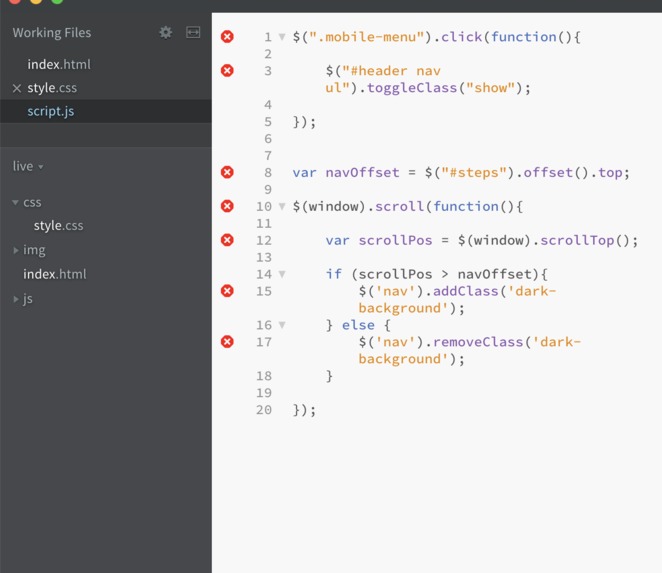Image resolution: width=662 pixels, height=573 pixels.
Task: Open the Working Files gear settings
Action: [x=166, y=33]
